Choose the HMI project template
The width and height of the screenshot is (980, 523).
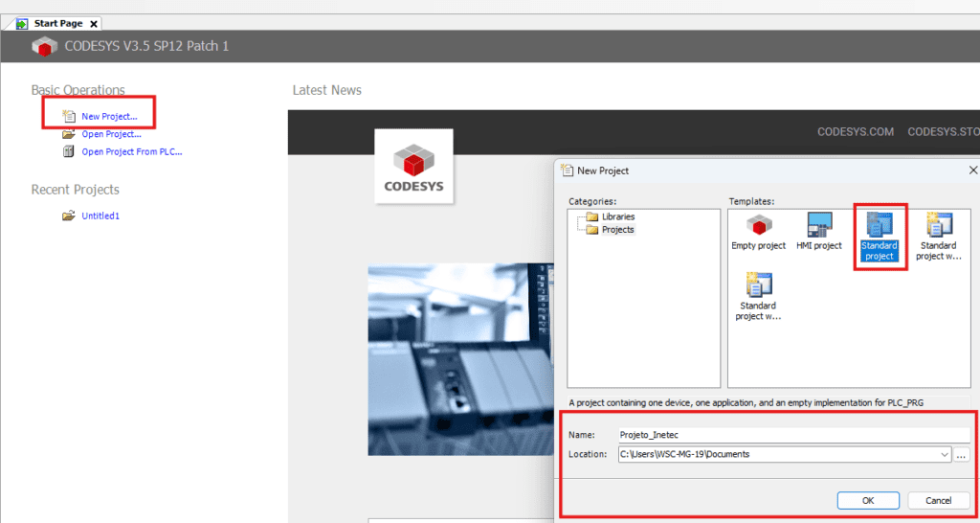click(819, 232)
